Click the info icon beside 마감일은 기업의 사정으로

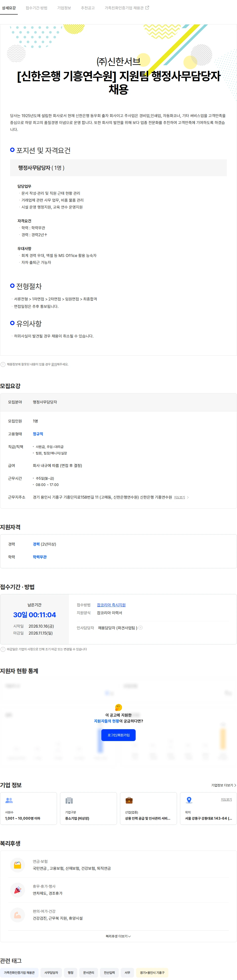pyautogui.click(x=3, y=649)
